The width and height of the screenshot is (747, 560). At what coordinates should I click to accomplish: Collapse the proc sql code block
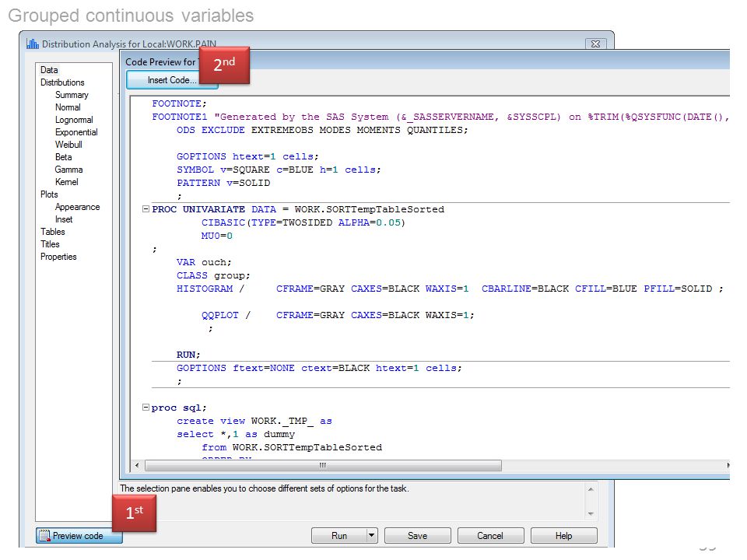pyautogui.click(x=146, y=407)
